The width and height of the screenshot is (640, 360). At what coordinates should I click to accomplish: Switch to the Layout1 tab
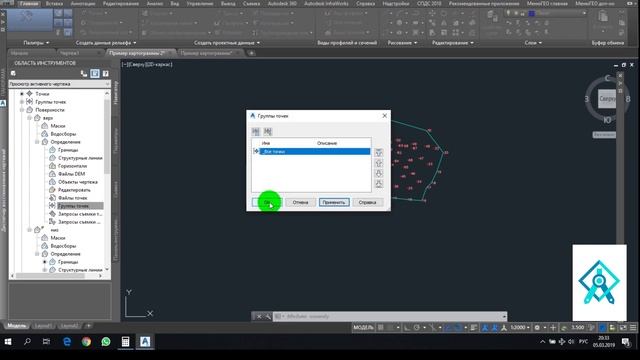(43, 326)
